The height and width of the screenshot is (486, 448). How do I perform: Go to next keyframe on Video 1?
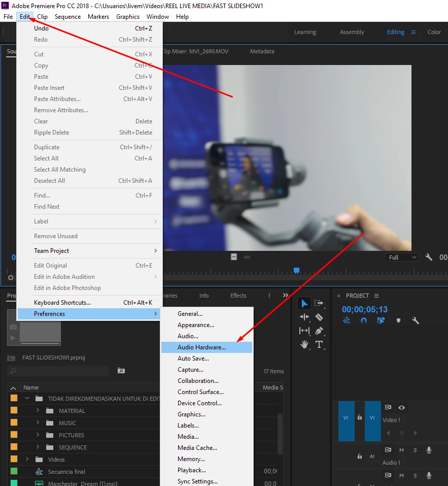pos(415,433)
